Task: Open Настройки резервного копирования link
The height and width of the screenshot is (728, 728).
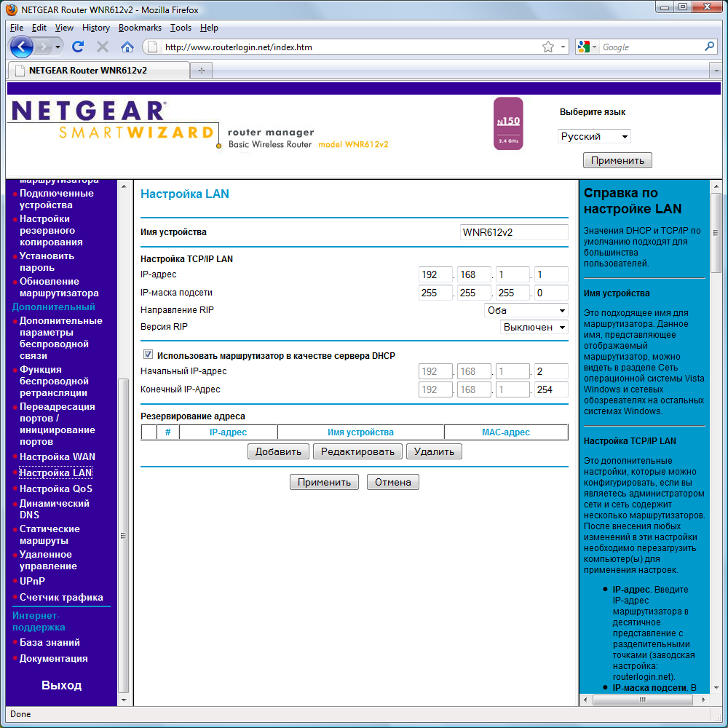Action: [51, 230]
